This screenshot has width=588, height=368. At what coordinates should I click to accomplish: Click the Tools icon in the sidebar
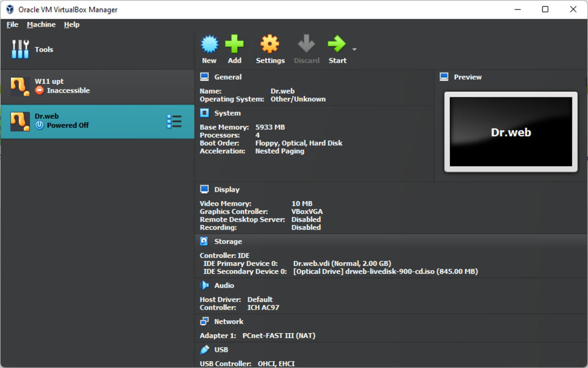(x=20, y=49)
